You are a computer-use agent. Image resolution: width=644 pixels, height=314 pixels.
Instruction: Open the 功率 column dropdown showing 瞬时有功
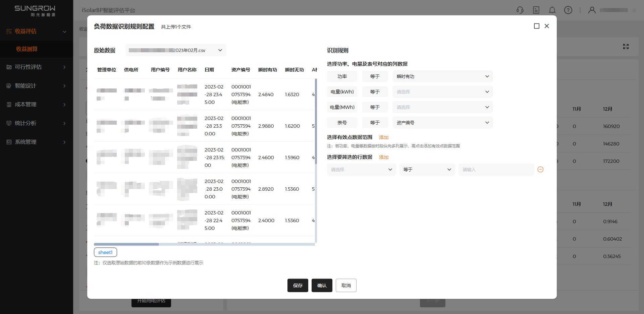tap(442, 76)
